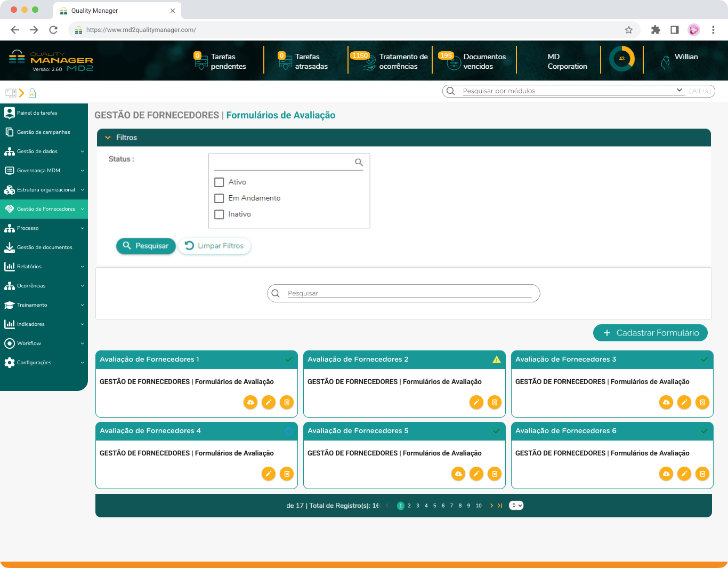Open Tratamento de ocorrências header shortcut
Image resolution: width=728 pixels, height=568 pixels.
coord(390,61)
